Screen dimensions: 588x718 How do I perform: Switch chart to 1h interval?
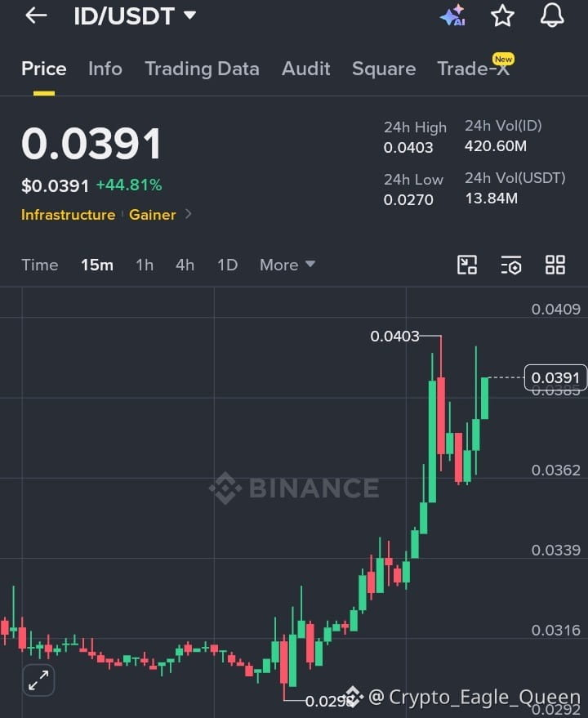(145, 265)
